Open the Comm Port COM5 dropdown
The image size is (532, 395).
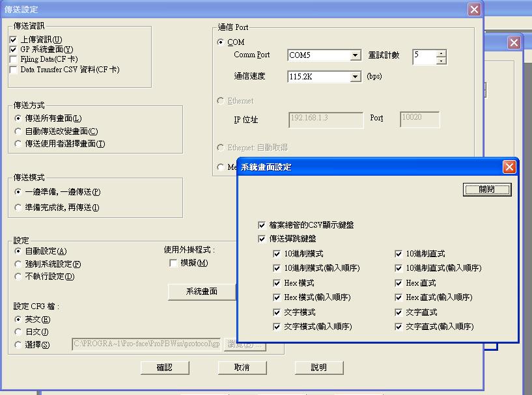click(356, 56)
